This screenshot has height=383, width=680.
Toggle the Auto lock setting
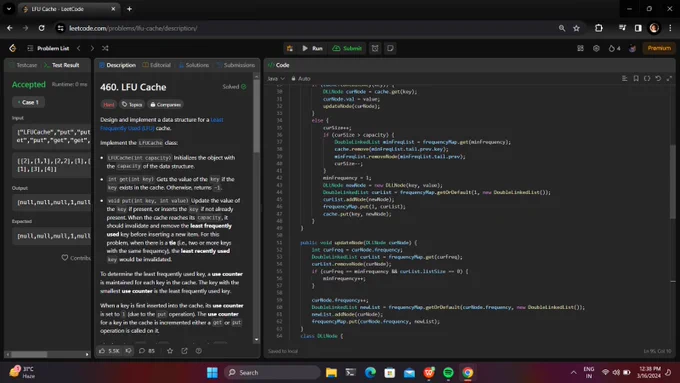tap(301, 79)
